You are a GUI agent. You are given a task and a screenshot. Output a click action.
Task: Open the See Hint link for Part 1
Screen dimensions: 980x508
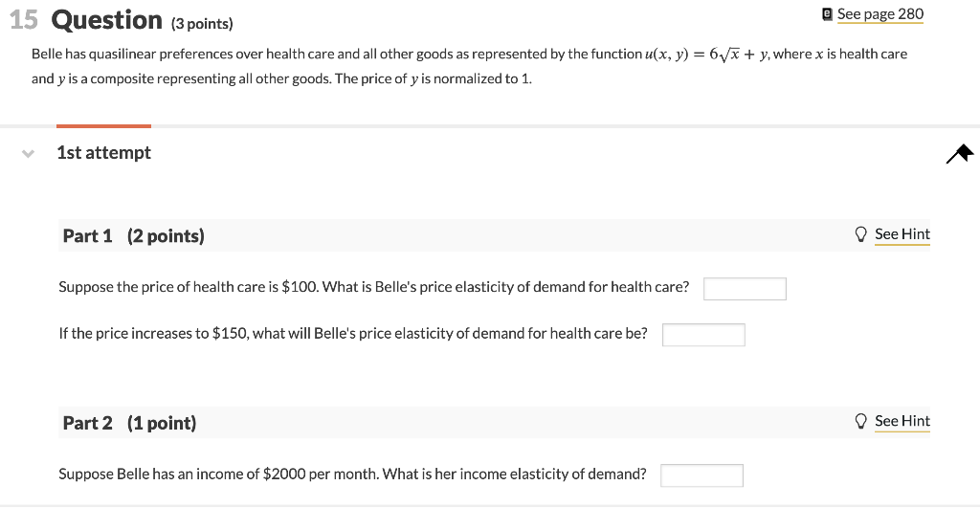pyautogui.click(x=902, y=234)
